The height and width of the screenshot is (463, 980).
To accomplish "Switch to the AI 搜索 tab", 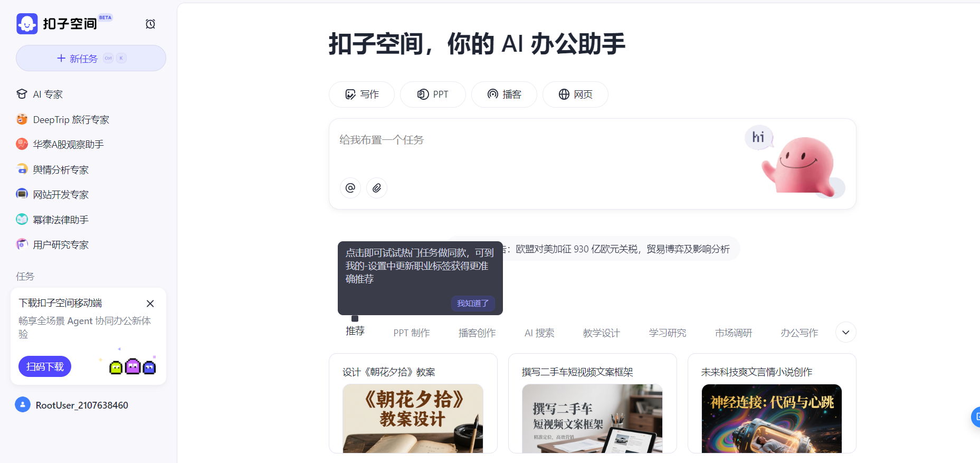I will click(539, 333).
